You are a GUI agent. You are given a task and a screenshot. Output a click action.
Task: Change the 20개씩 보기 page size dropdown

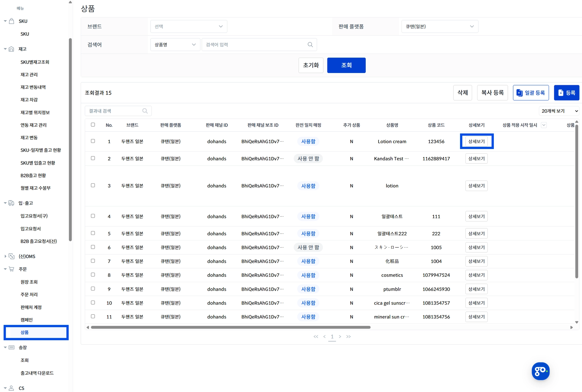coord(559,111)
